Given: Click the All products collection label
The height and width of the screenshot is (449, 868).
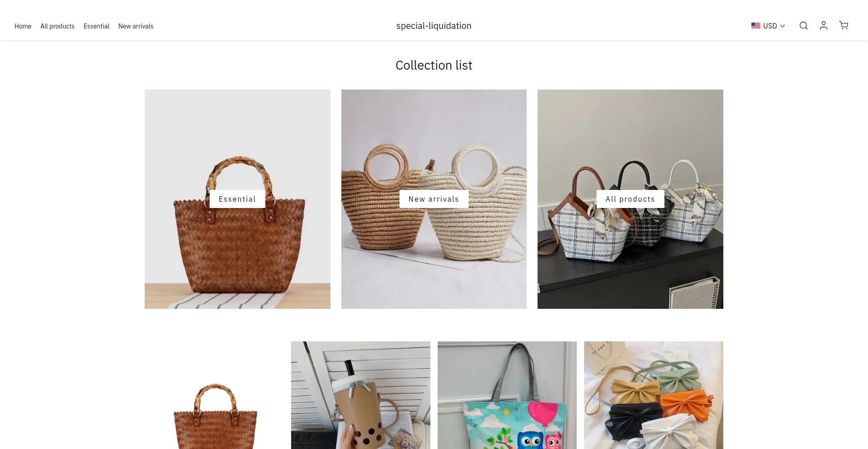Looking at the screenshot, I should [x=630, y=199].
